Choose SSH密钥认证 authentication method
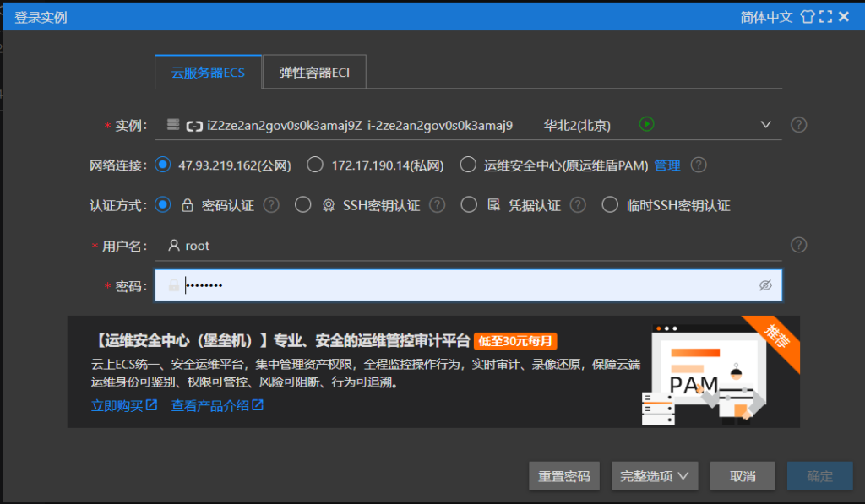Viewport: 865px width, 504px height. coord(302,205)
